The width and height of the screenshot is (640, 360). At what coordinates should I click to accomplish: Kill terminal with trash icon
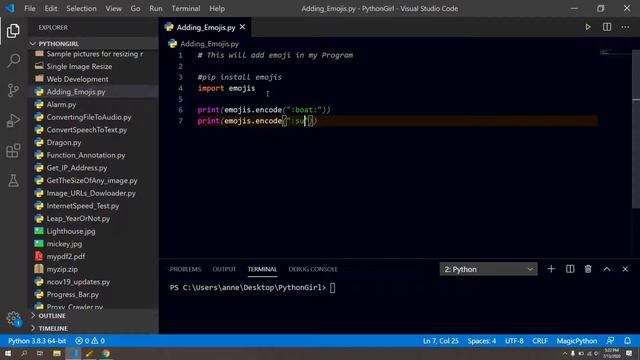pyautogui.click(x=588, y=269)
